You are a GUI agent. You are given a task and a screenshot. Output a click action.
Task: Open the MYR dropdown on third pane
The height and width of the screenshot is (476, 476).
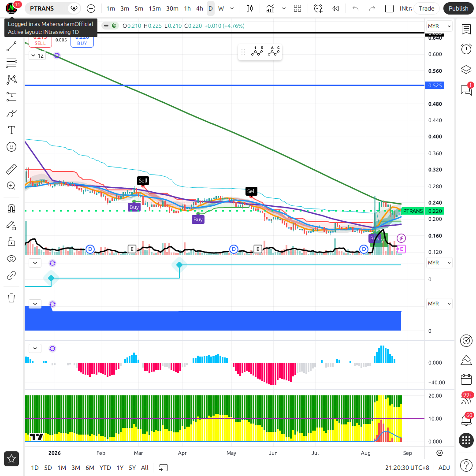[439, 304]
